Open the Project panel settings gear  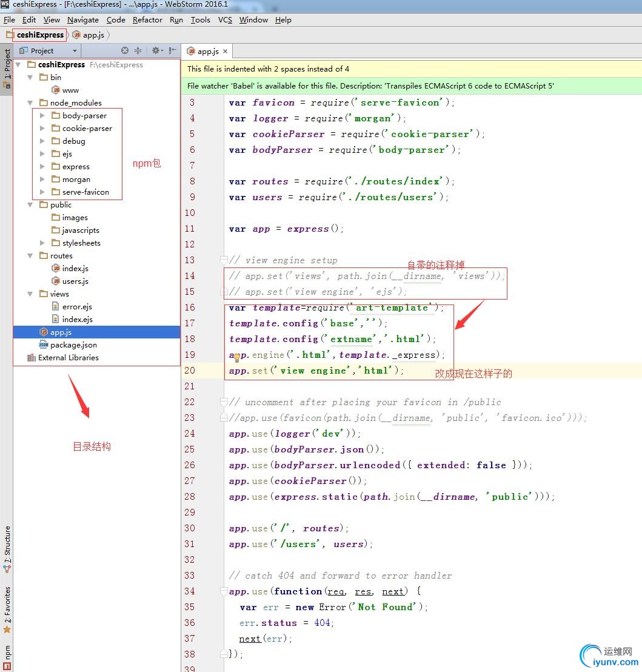point(157,50)
